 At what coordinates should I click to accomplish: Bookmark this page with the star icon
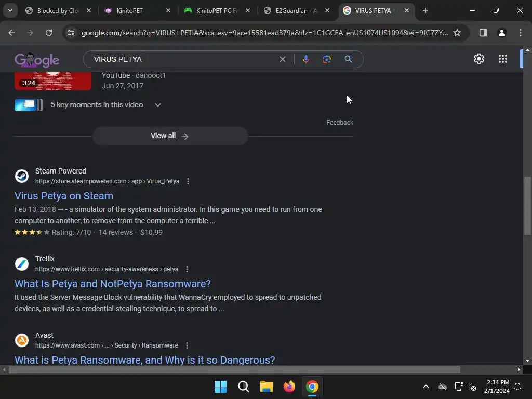(x=457, y=33)
